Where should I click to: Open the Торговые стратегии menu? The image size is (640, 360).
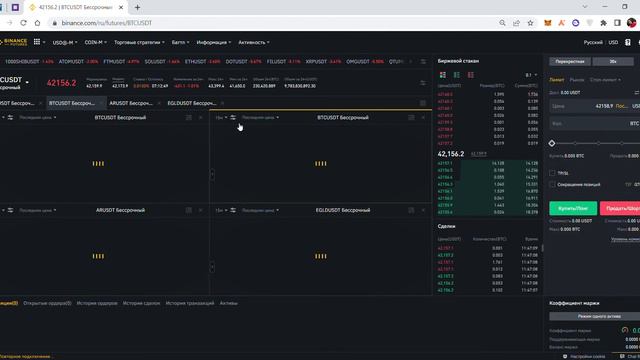click(139, 42)
